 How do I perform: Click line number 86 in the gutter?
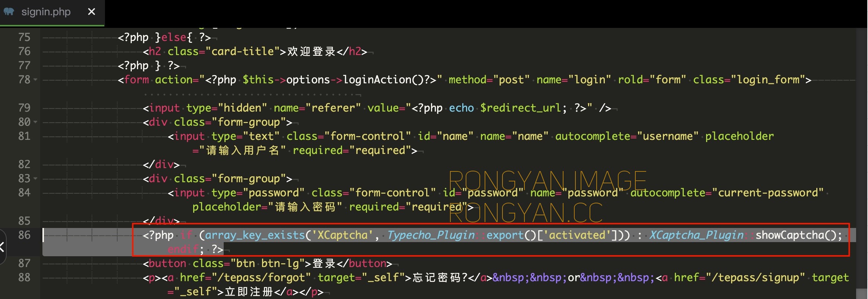[24, 235]
